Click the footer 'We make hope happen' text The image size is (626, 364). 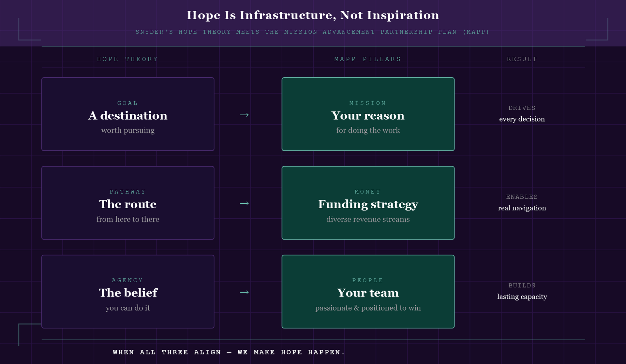click(x=229, y=352)
